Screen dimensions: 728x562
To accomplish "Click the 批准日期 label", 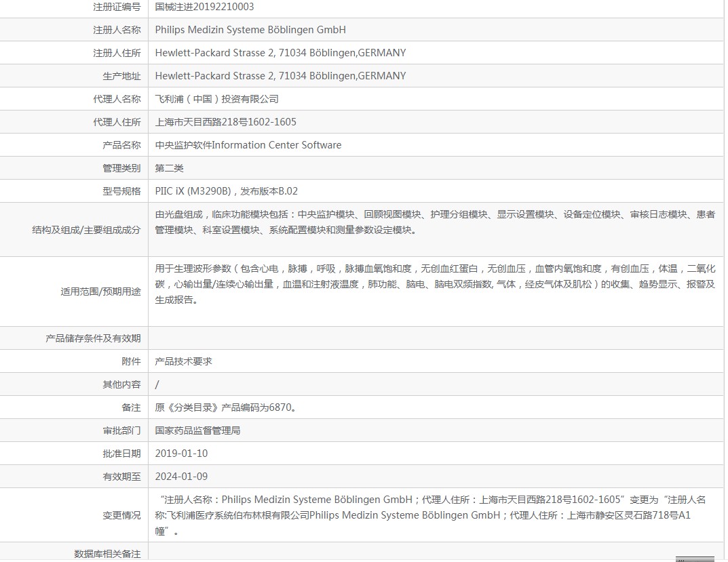I will tap(121, 454).
